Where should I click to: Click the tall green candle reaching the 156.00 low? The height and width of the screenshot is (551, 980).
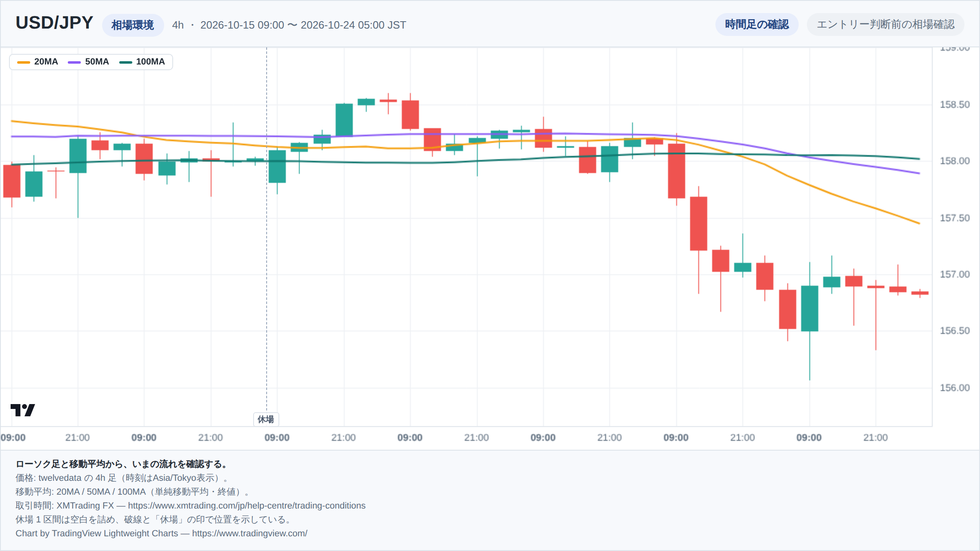809,309
